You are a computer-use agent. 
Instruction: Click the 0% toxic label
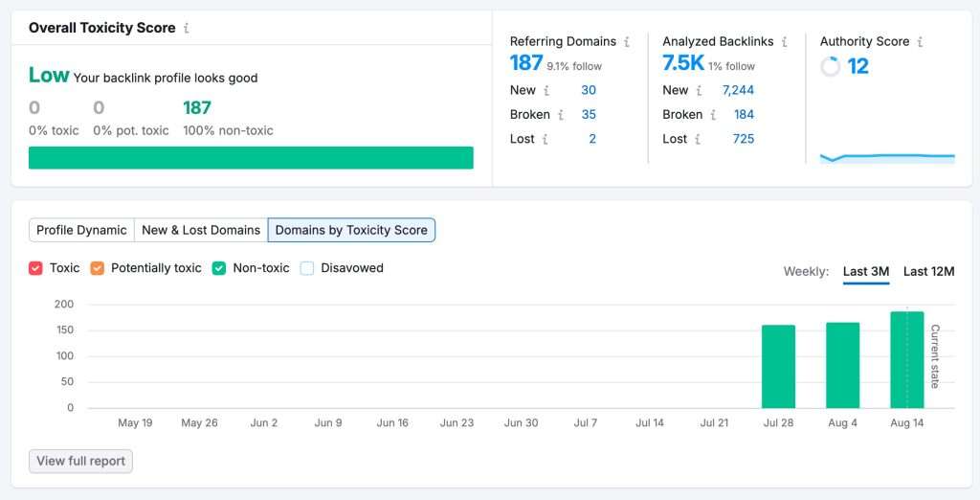click(x=54, y=131)
